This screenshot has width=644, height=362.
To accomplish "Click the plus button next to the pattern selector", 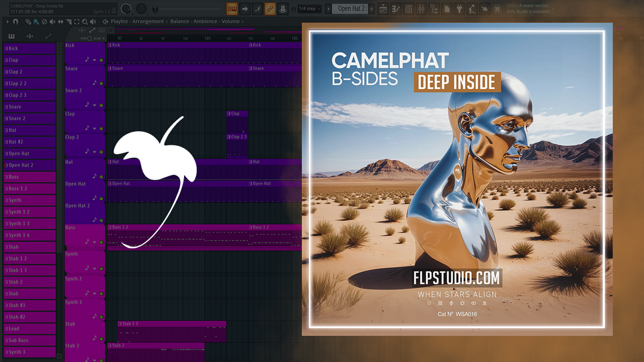I will click(372, 9).
